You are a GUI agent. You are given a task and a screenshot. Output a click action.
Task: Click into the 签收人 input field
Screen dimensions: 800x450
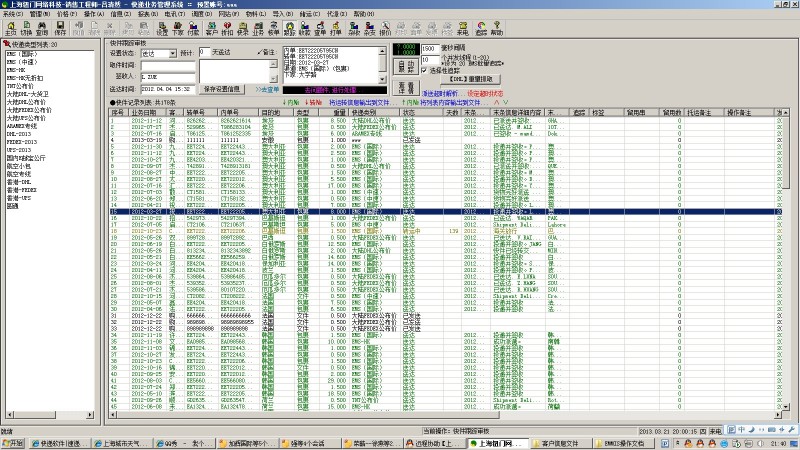coord(168,77)
